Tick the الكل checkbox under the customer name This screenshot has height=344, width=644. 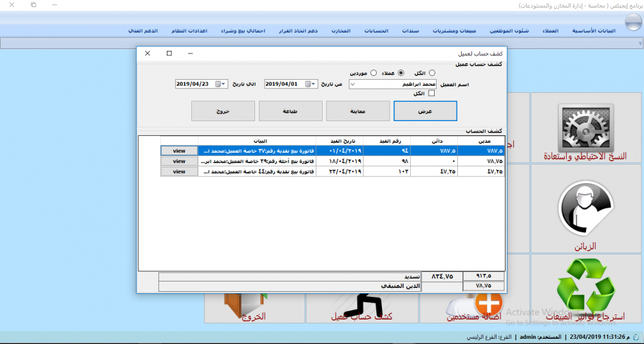[431, 93]
